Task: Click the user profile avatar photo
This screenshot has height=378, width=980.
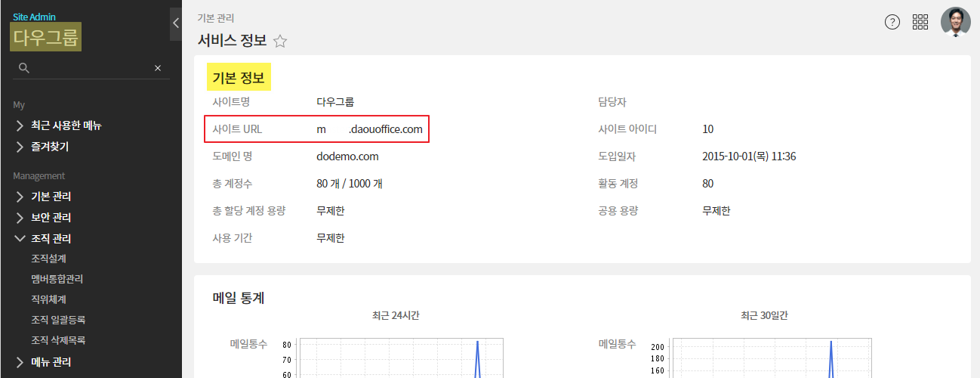Action: (955, 22)
